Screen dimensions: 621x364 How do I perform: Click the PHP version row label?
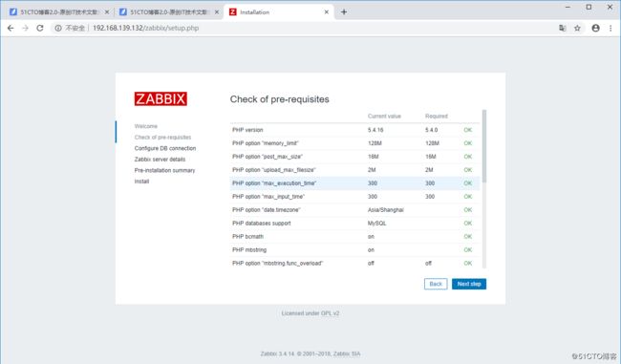point(247,130)
